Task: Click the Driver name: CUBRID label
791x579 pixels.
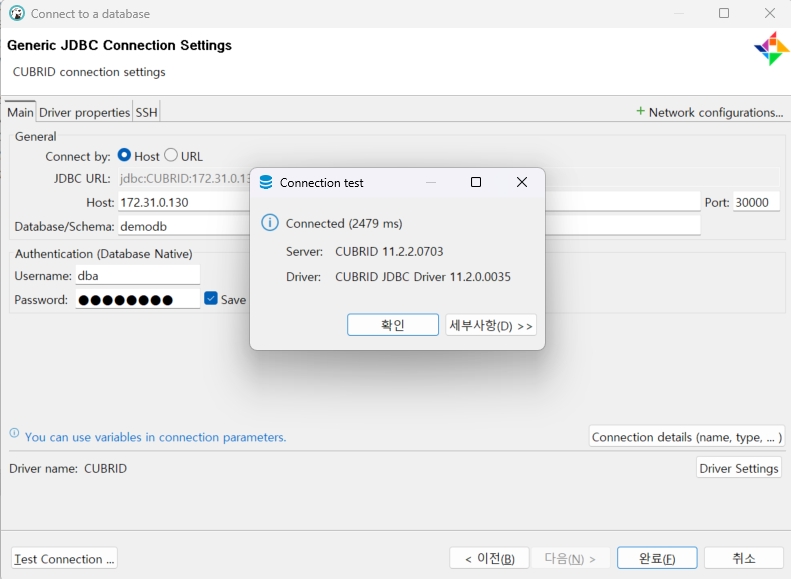Action: pyautogui.click(x=68, y=469)
